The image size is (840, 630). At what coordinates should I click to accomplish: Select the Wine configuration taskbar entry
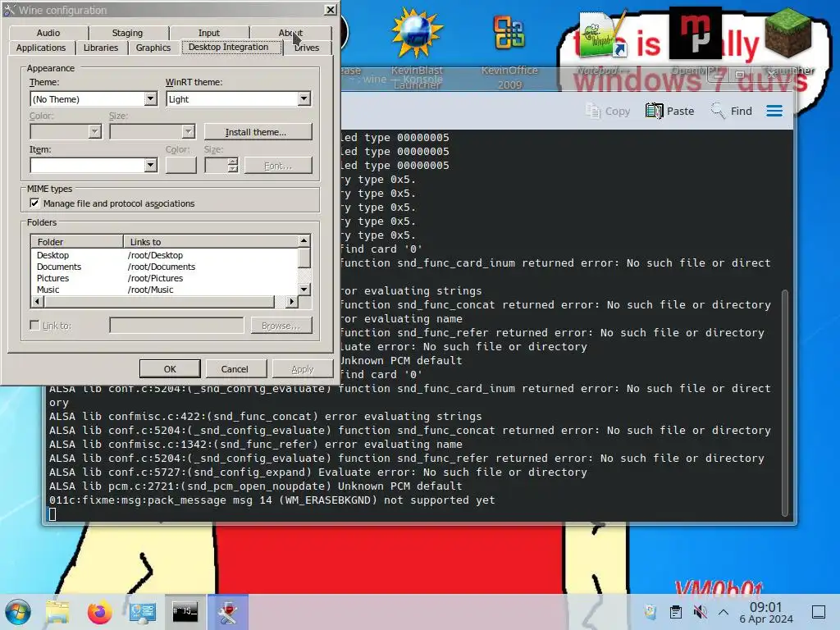pyautogui.click(x=228, y=612)
